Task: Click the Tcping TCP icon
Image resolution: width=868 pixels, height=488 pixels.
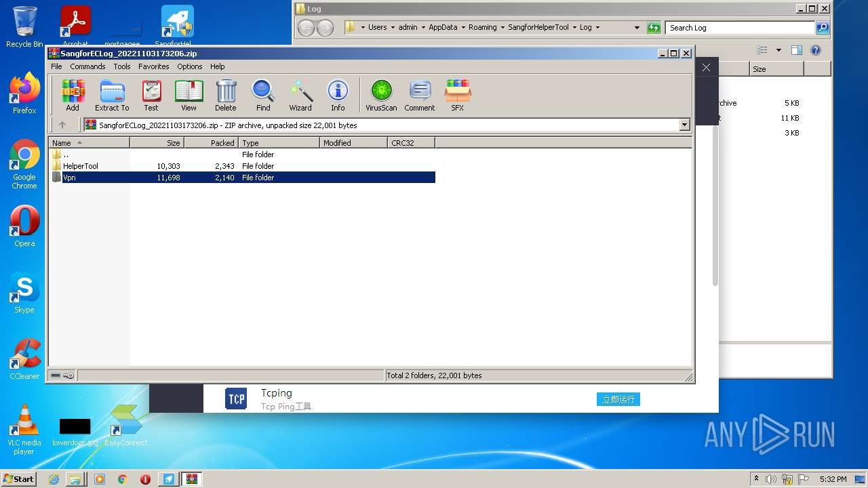Action: click(236, 399)
